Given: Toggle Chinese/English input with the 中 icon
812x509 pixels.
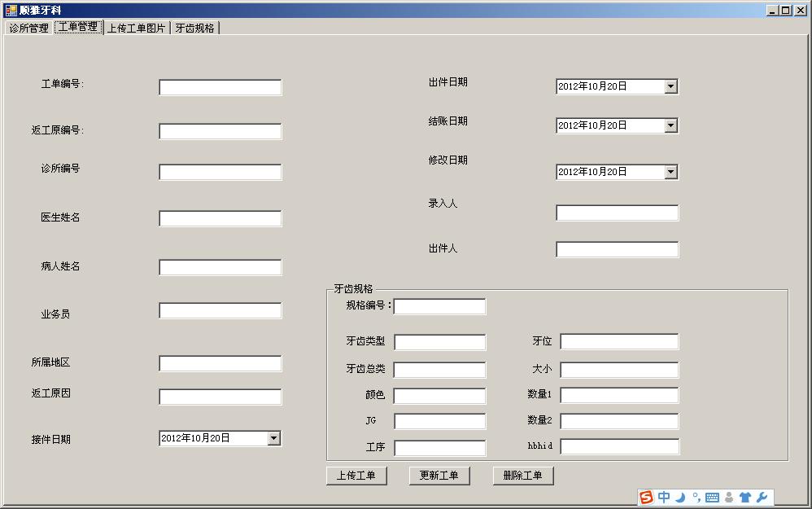Looking at the screenshot, I should pos(665,497).
